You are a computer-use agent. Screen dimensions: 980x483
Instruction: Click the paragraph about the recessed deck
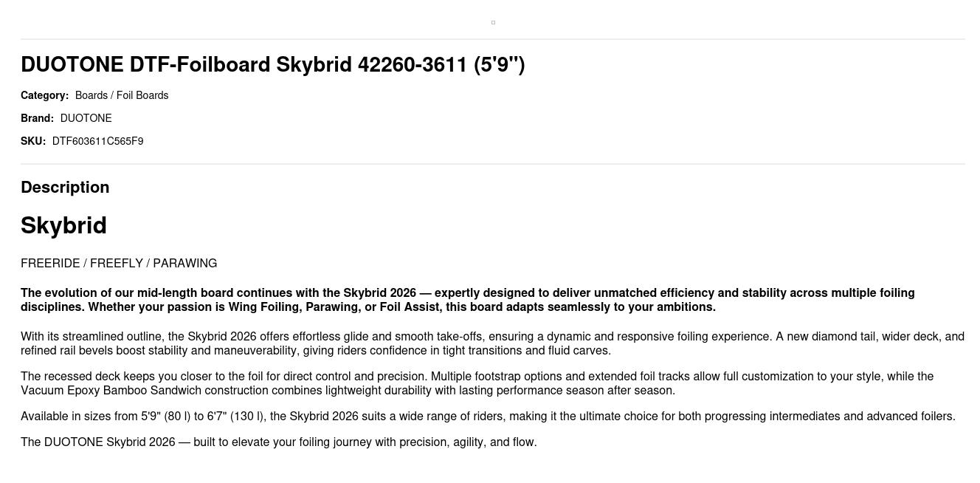coord(477,377)
